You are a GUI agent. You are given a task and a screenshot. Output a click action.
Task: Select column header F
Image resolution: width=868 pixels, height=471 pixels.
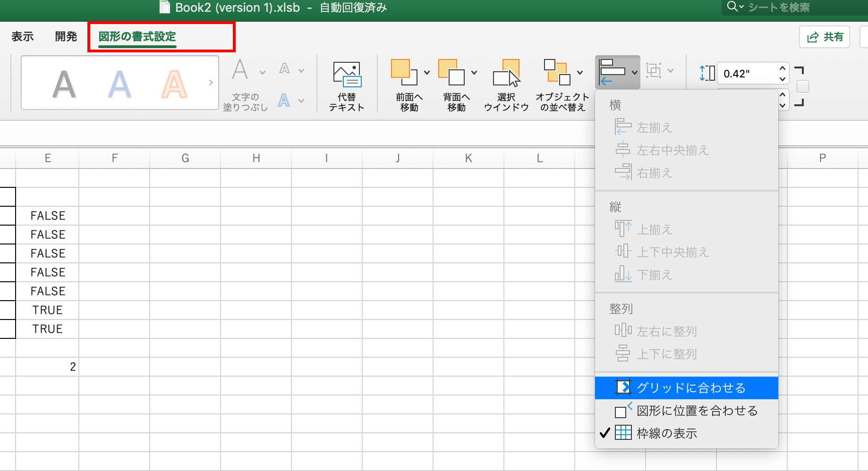click(x=114, y=158)
